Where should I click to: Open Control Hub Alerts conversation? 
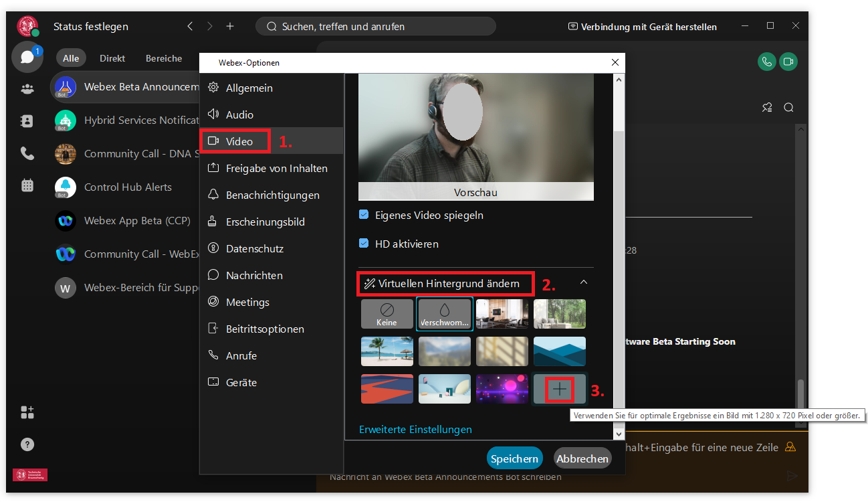click(x=124, y=187)
